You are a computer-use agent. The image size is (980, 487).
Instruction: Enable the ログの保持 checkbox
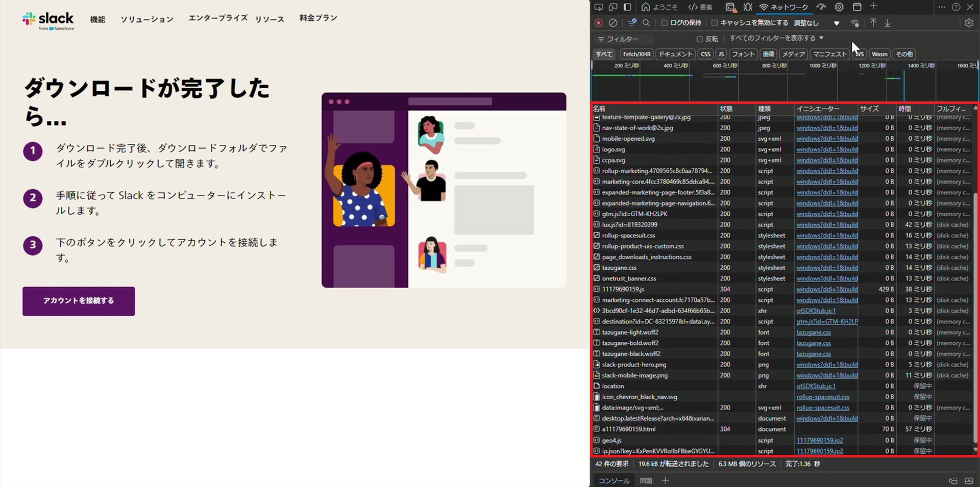(x=664, y=23)
